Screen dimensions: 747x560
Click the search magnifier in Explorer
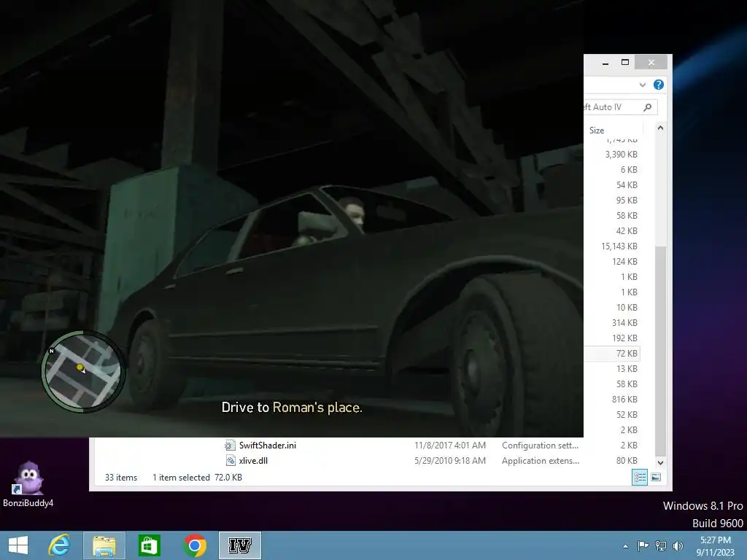(x=648, y=107)
